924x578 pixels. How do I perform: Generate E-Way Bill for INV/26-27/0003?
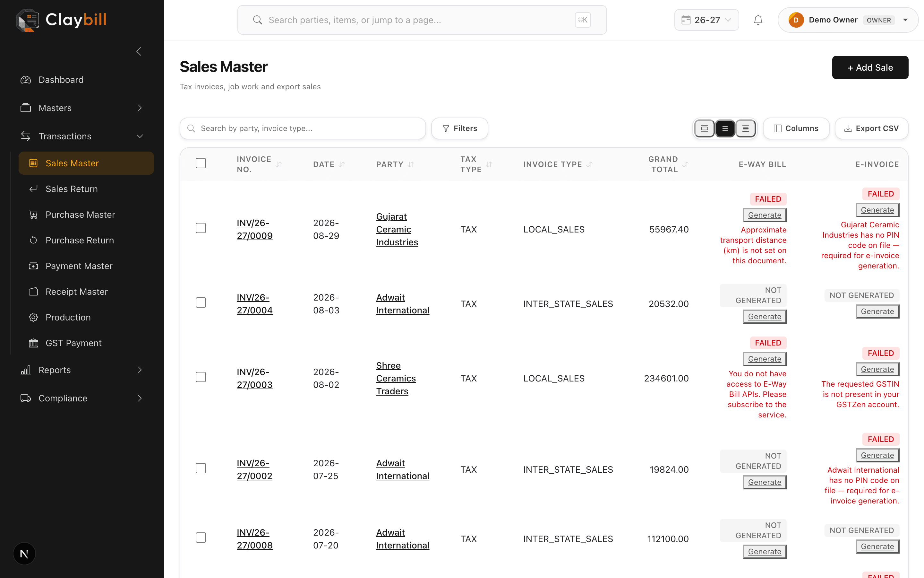pyautogui.click(x=765, y=359)
